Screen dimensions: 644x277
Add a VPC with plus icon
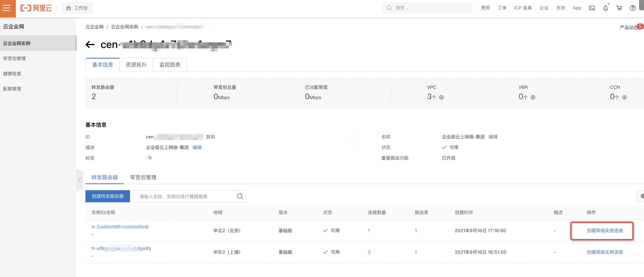[x=441, y=97]
